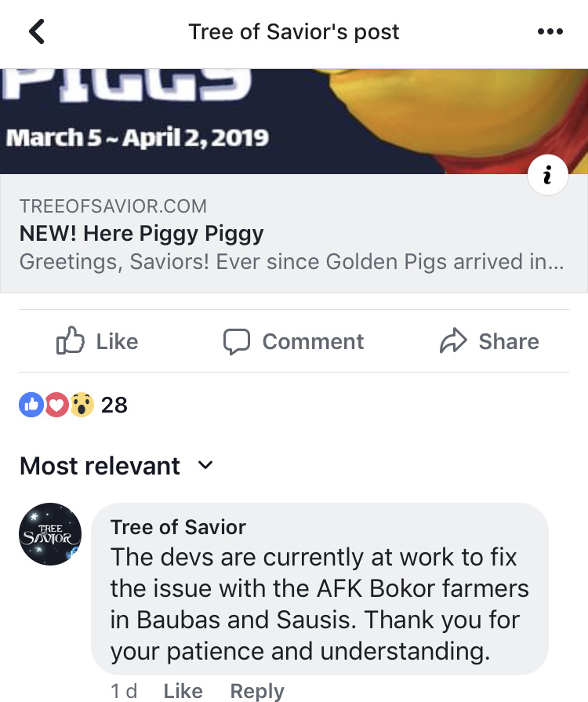Open the three-dot more options menu
This screenshot has height=702, width=588.
coord(550,32)
